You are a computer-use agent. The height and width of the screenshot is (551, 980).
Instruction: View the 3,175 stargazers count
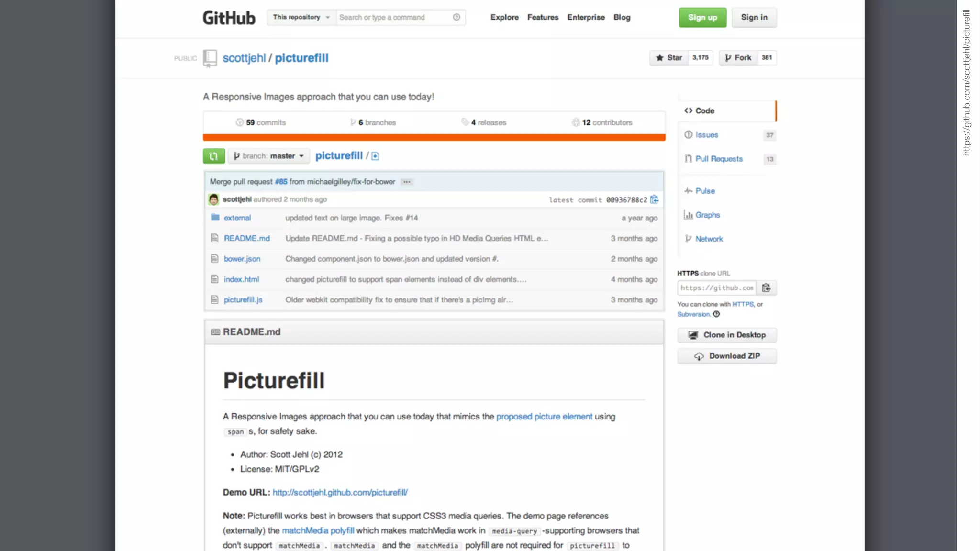701,57
